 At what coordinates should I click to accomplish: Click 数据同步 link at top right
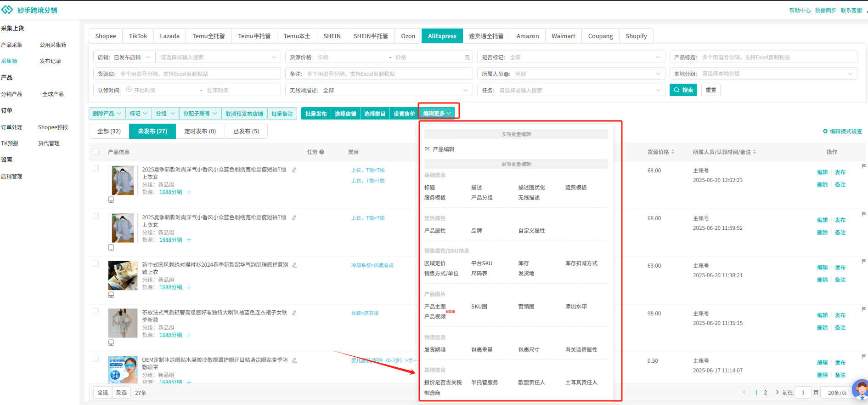click(825, 11)
